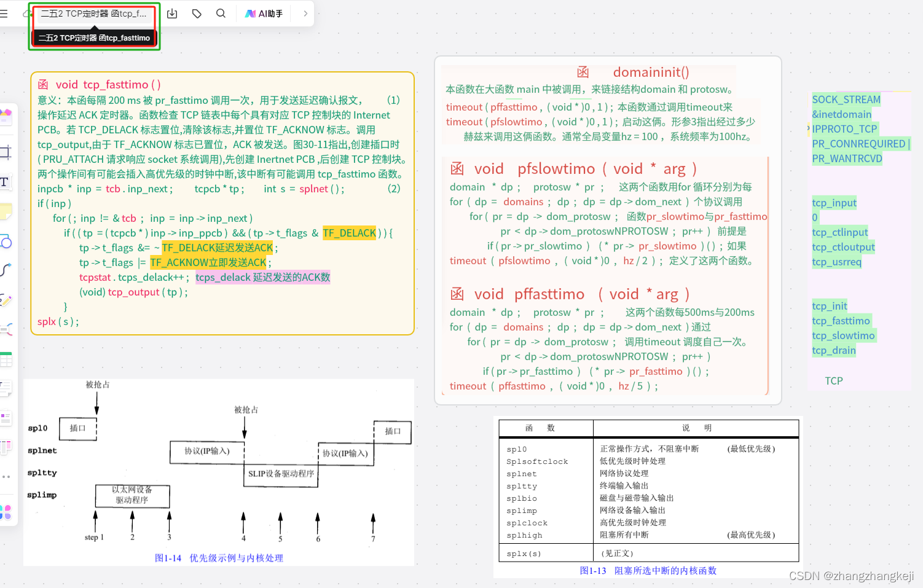Screen dimensions: 923x588
Task: Select the Text tool in left sidebar
Action: 4,182
